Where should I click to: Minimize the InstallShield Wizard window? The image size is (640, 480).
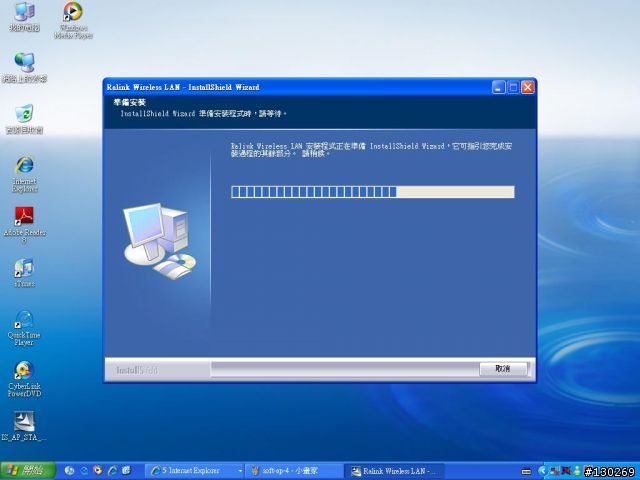click(498, 87)
